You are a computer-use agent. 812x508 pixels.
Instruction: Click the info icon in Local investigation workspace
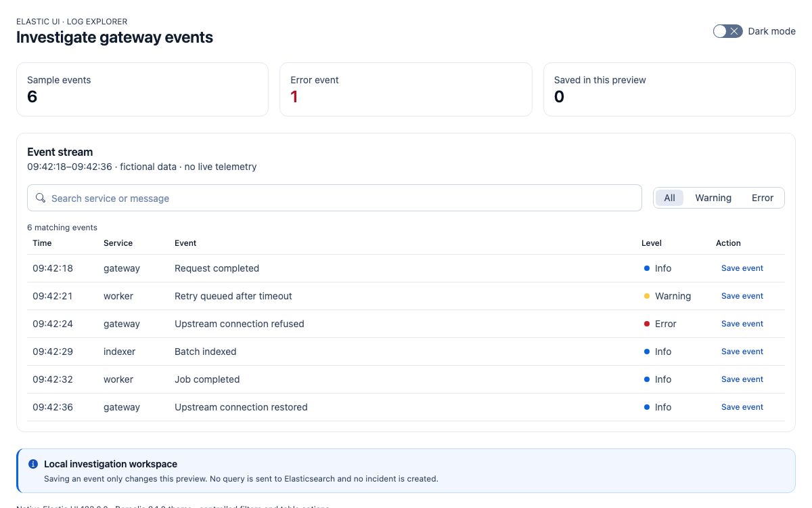tap(33, 464)
